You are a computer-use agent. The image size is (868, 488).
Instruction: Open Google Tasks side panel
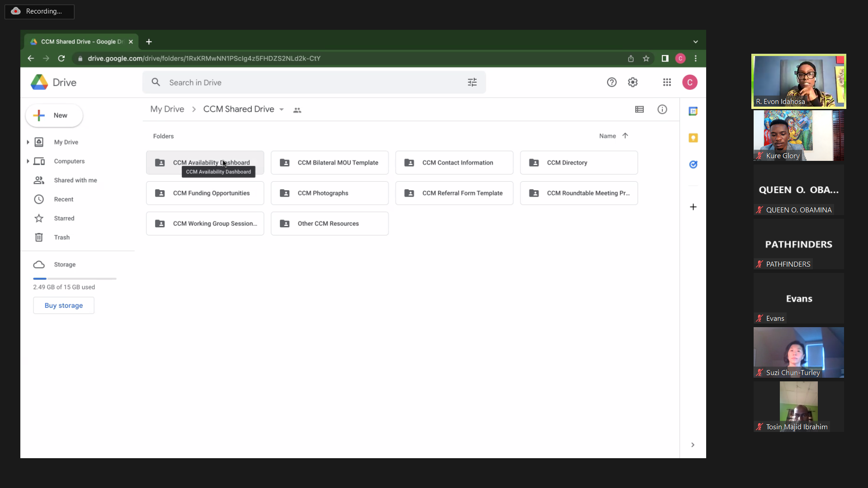(x=693, y=164)
